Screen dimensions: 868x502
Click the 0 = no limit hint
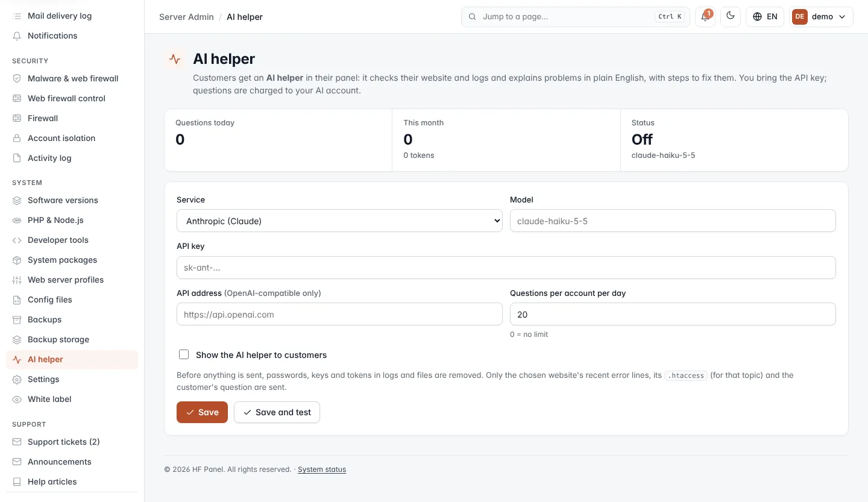point(529,334)
